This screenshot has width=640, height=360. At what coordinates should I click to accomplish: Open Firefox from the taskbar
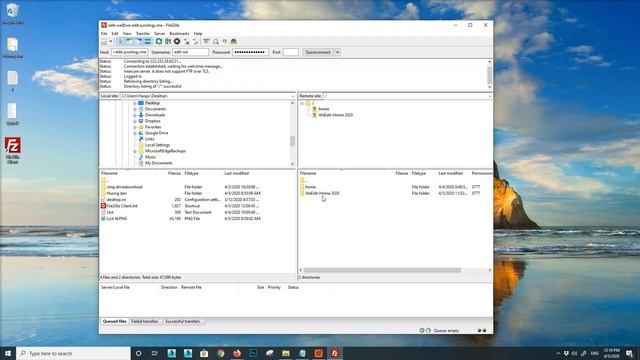(x=237, y=353)
